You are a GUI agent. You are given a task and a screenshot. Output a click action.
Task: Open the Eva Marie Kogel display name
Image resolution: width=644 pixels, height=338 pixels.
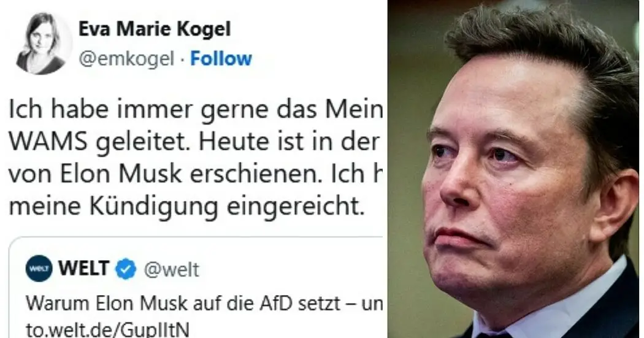coord(155,29)
